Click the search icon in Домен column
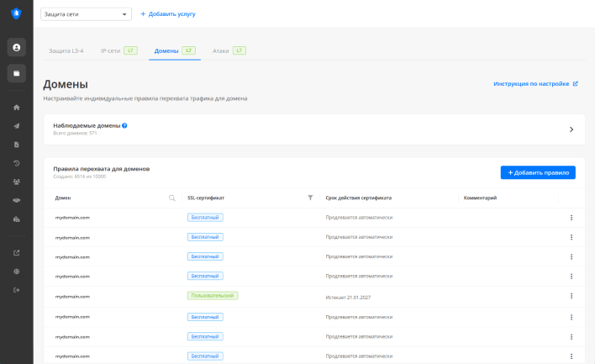Screen dimensions: 595x364 (172, 198)
